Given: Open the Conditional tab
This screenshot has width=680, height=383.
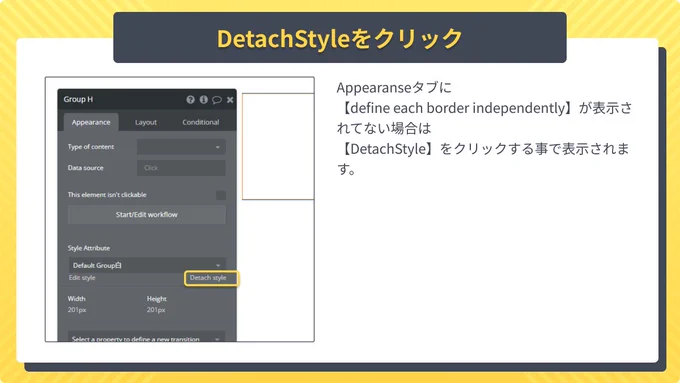Looking at the screenshot, I should tap(200, 122).
